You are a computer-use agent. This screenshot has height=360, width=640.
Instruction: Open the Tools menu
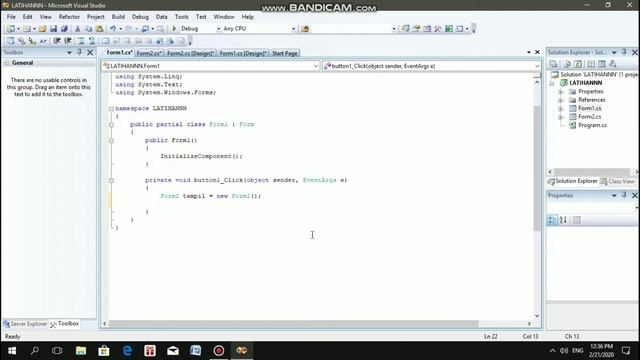click(182, 17)
